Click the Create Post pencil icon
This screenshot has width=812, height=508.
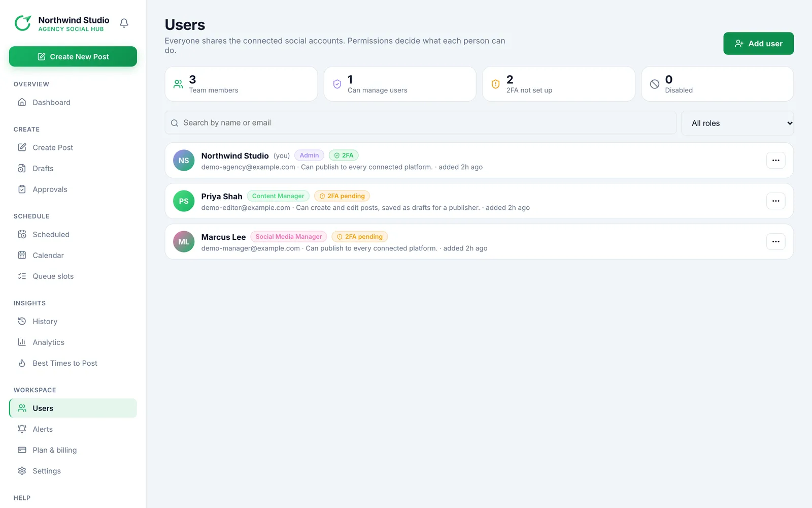22,147
